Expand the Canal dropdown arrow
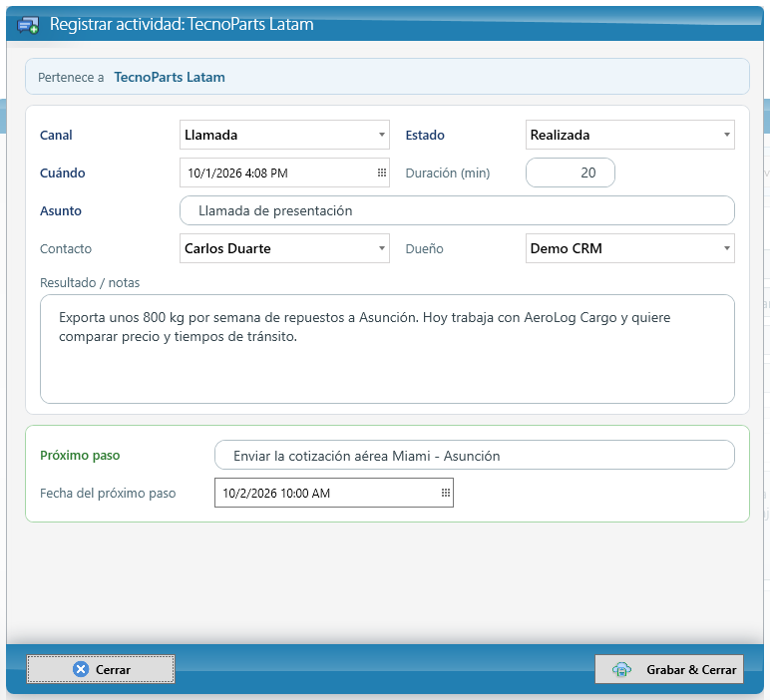The width and height of the screenshot is (770, 700). (382, 135)
